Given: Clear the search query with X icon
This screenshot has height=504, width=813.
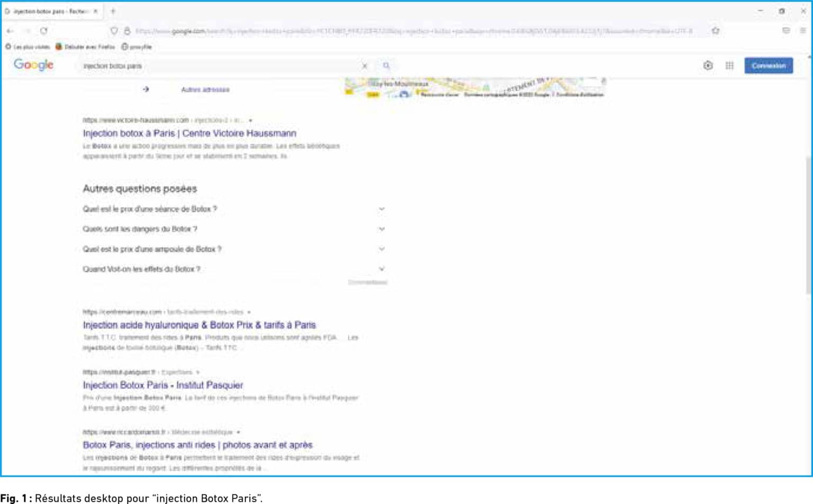Looking at the screenshot, I should coord(364,66).
